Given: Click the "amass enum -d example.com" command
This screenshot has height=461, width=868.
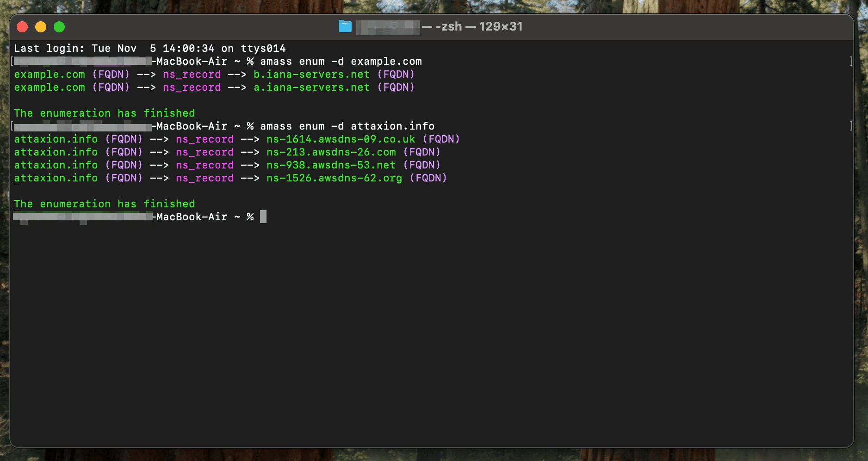Looking at the screenshot, I should pyautogui.click(x=341, y=62).
